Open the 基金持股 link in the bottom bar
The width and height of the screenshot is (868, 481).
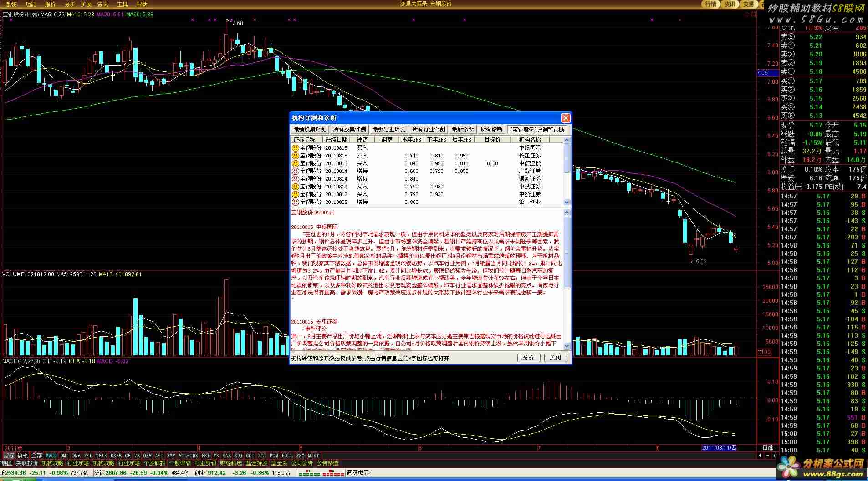(x=256, y=463)
